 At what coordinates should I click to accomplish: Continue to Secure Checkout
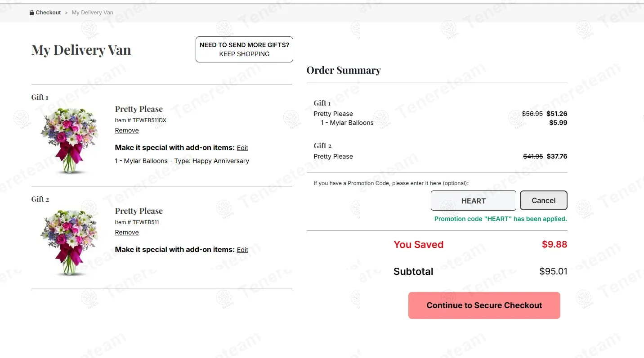484,305
